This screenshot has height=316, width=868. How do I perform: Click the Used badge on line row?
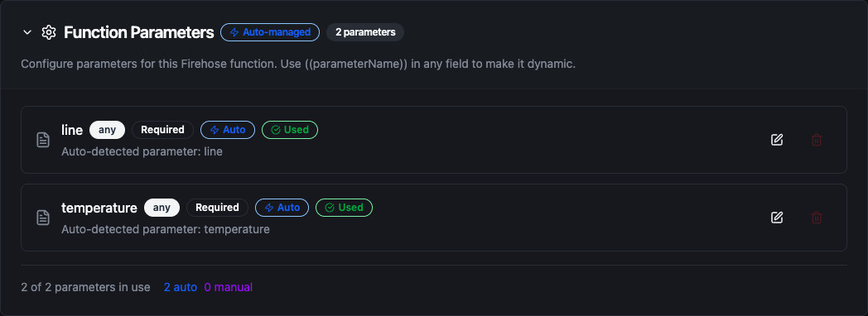[290, 130]
